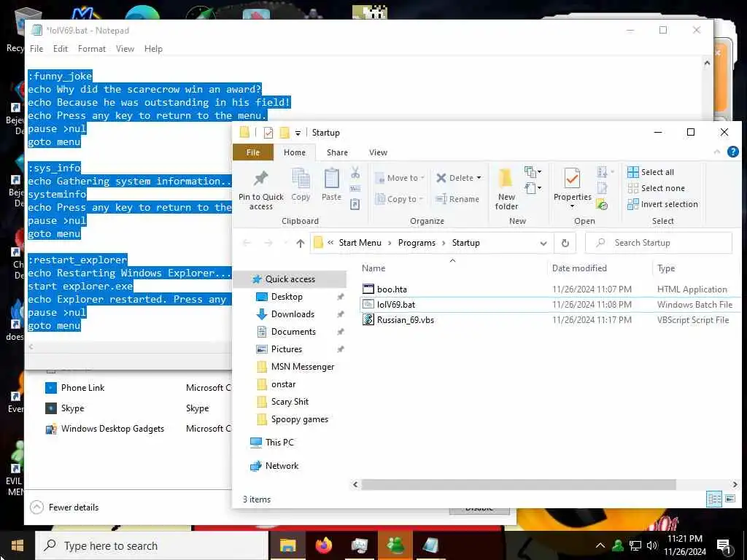
Task: Open Notepad's Edit menu
Action: coord(60,49)
